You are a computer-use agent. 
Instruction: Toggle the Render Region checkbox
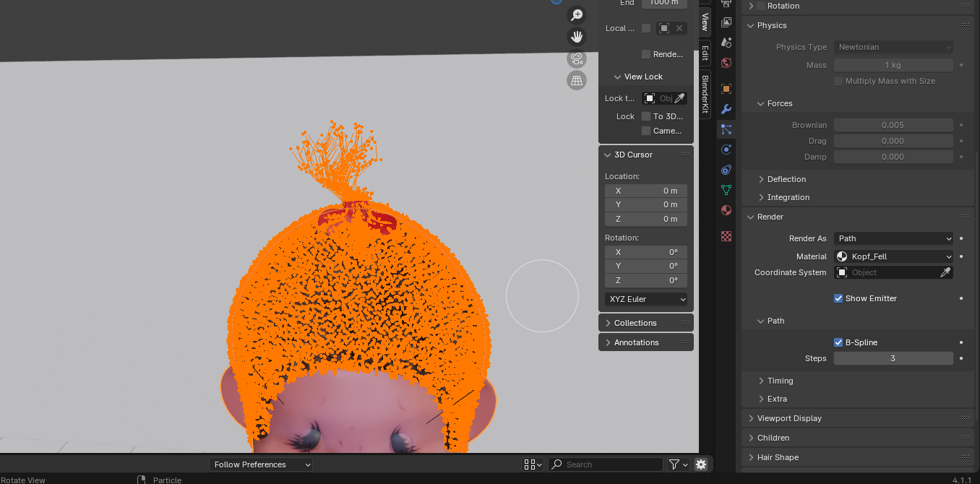click(x=646, y=54)
